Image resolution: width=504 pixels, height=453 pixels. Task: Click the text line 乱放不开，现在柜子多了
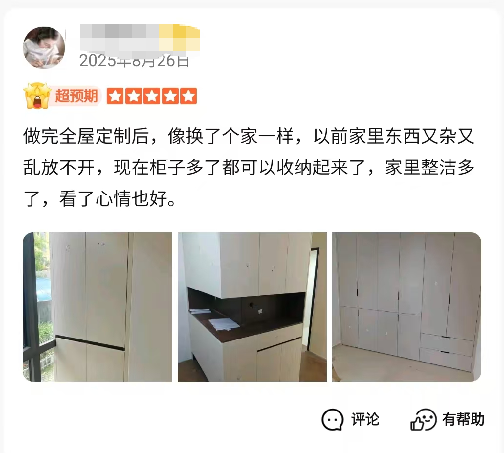click(249, 167)
